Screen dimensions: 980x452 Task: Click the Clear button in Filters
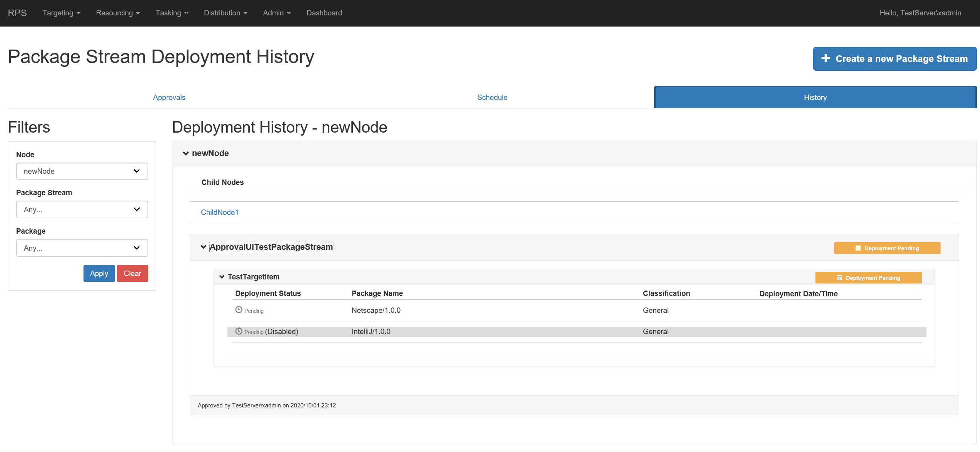[x=132, y=273]
